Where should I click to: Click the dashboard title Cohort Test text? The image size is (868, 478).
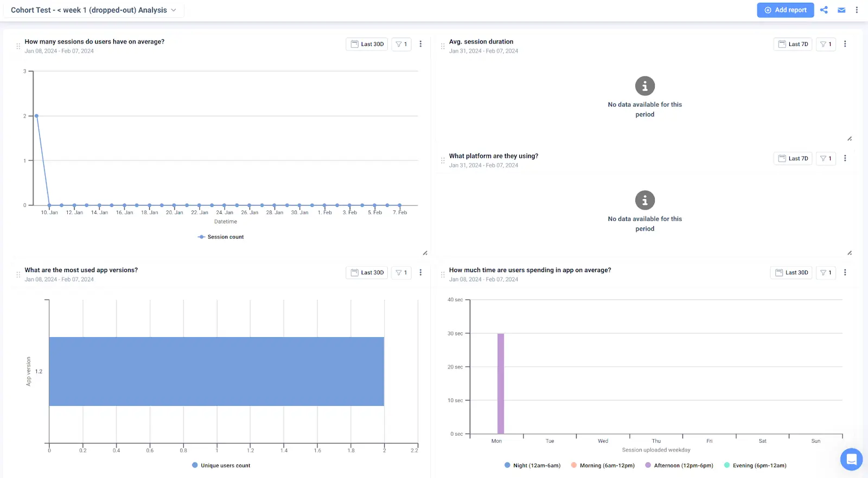pyautogui.click(x=89, y=10)
